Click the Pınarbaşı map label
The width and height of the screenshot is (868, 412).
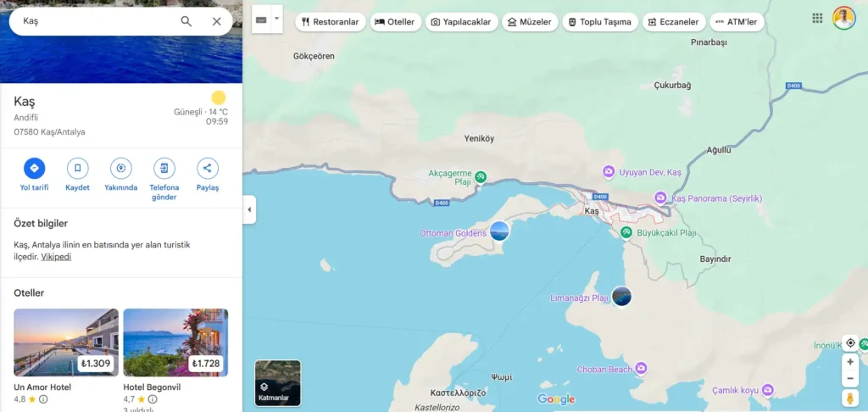[709, 42]
